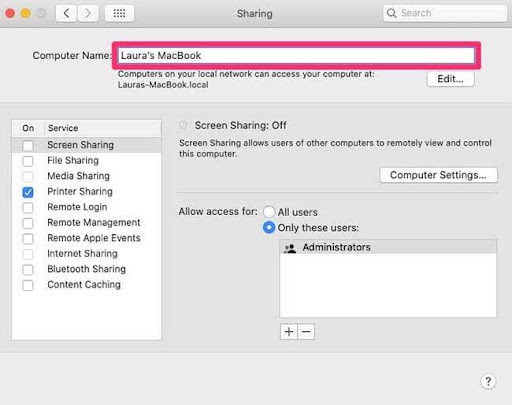This screenshot has height=405, width=512.
Task: Open Computer Settings... button
Action: pos(438,175)
